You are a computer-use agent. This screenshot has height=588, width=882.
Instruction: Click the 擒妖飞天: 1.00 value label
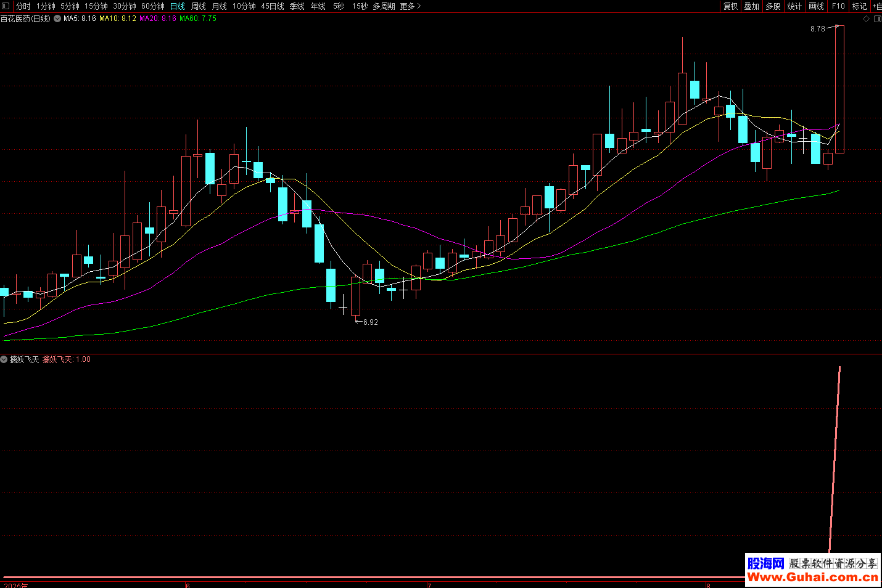coord(67,359)
